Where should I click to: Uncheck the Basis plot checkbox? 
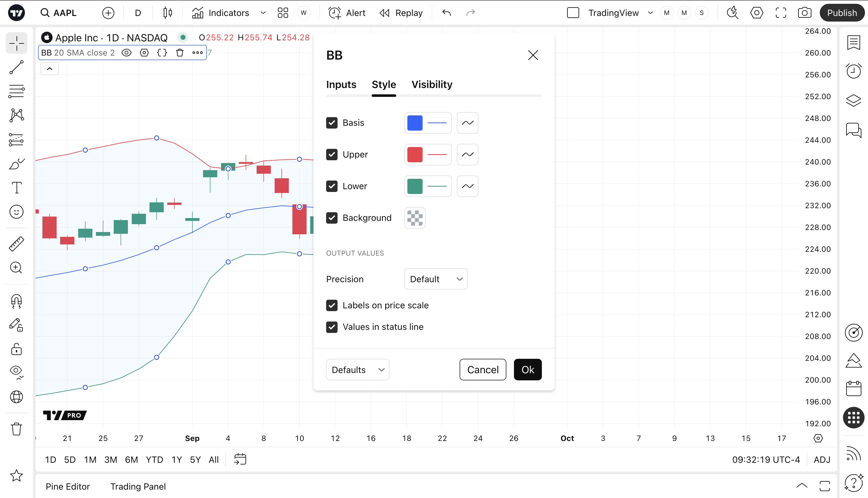[x=332, y=123]
